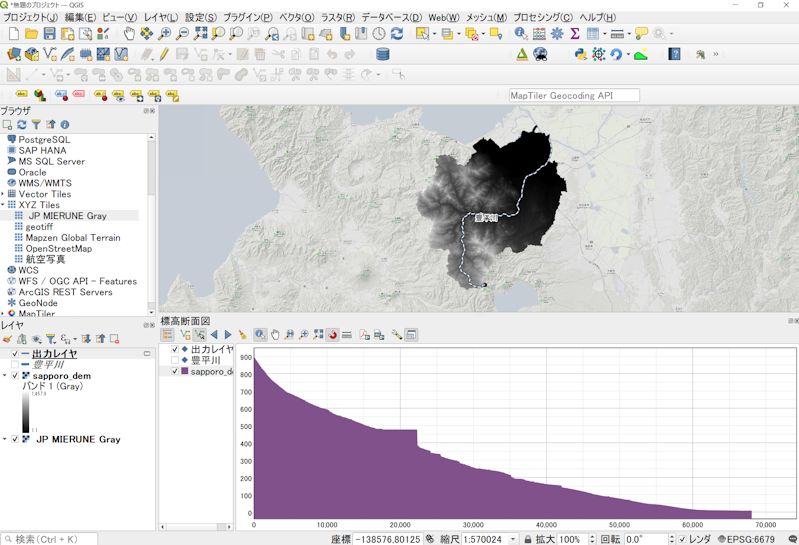Clear elevation profile with broom icon

tap(243, 335)
